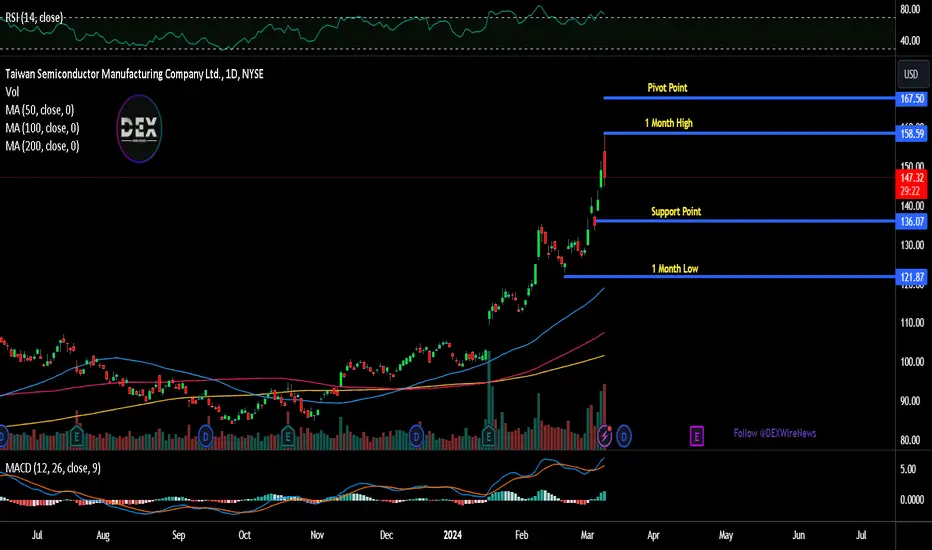This screenshot has width=932, height=550.
Task: Click the 110.00 price axis value
Action: click(912, 323)
